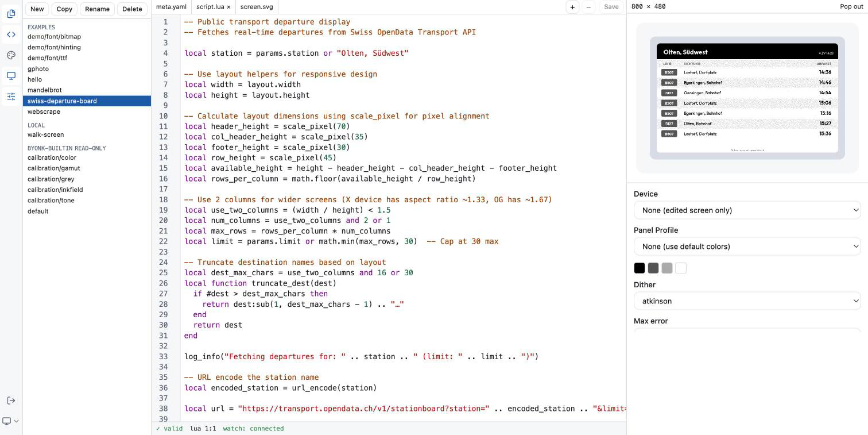Click the departure board preview thumbnail
868x435 pixels.
coord(747,98)
